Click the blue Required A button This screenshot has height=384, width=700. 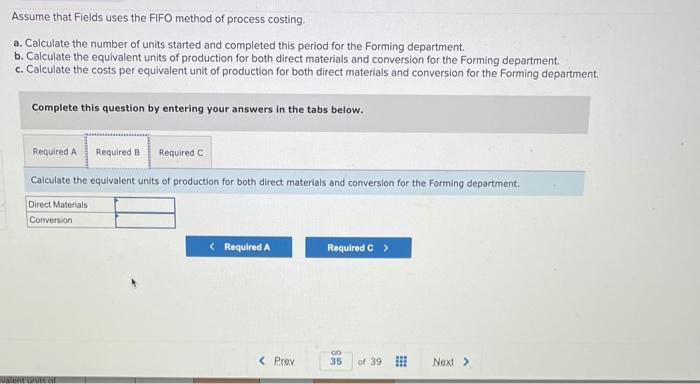click(239, 247)
